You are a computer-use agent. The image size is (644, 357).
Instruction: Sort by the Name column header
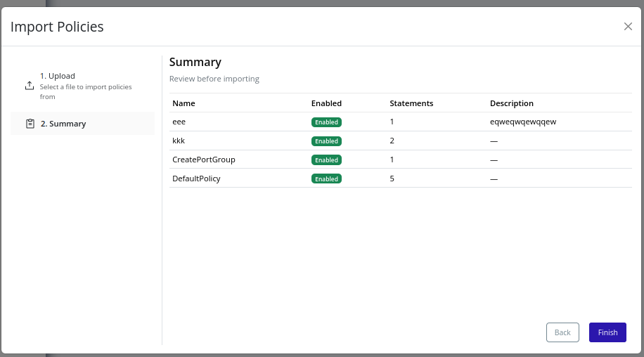[183, 103]
